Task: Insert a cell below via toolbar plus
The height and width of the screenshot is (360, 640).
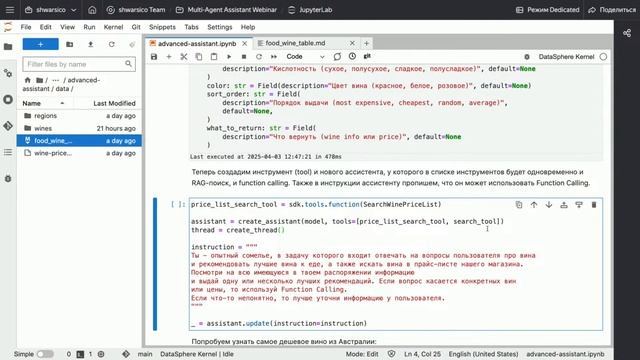Action: (169, 57)
